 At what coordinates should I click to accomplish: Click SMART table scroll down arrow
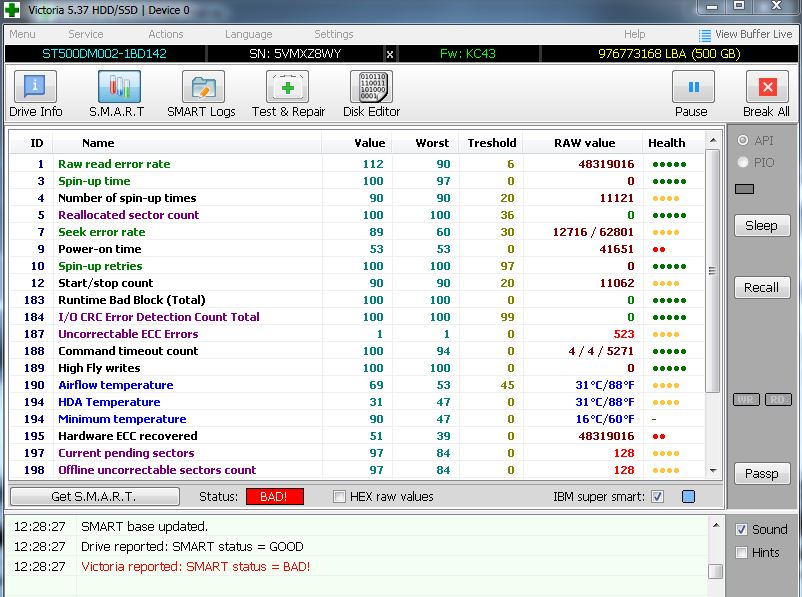point(713,471)
